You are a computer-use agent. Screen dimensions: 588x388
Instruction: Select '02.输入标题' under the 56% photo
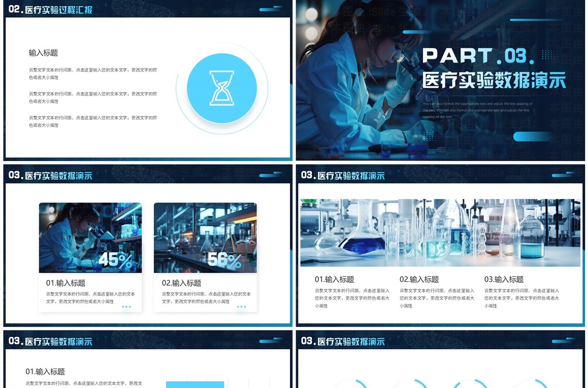point(181,283)
